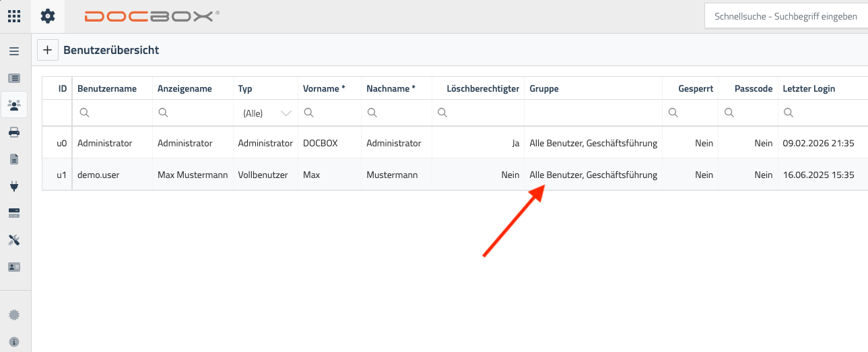868x352 pixels.
Task: Sort by Letzter Login column header
Action: click(809, 88)
